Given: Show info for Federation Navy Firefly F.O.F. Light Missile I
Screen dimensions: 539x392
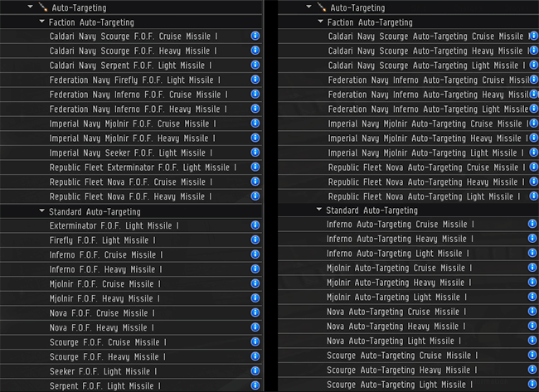Looking at the screenshot, I should pyautogui.click(x=255, y=80).
